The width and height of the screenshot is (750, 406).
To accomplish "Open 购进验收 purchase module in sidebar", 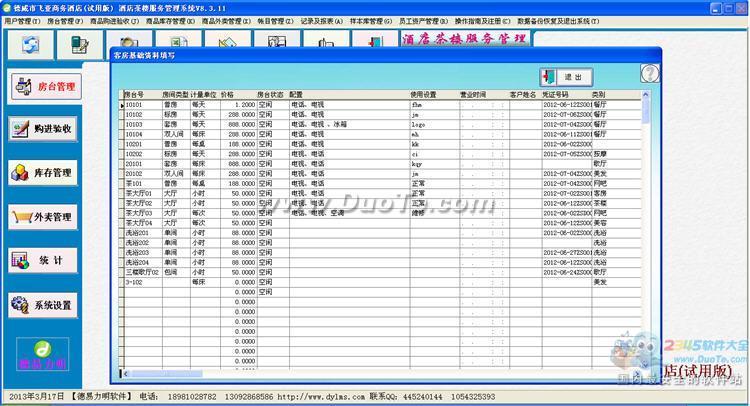I will 47,129.
